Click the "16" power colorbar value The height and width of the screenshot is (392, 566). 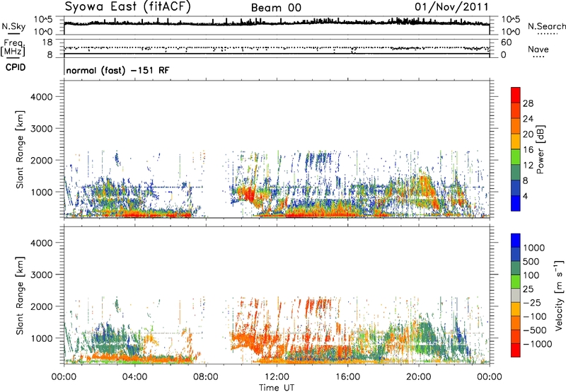pos(528,150)
